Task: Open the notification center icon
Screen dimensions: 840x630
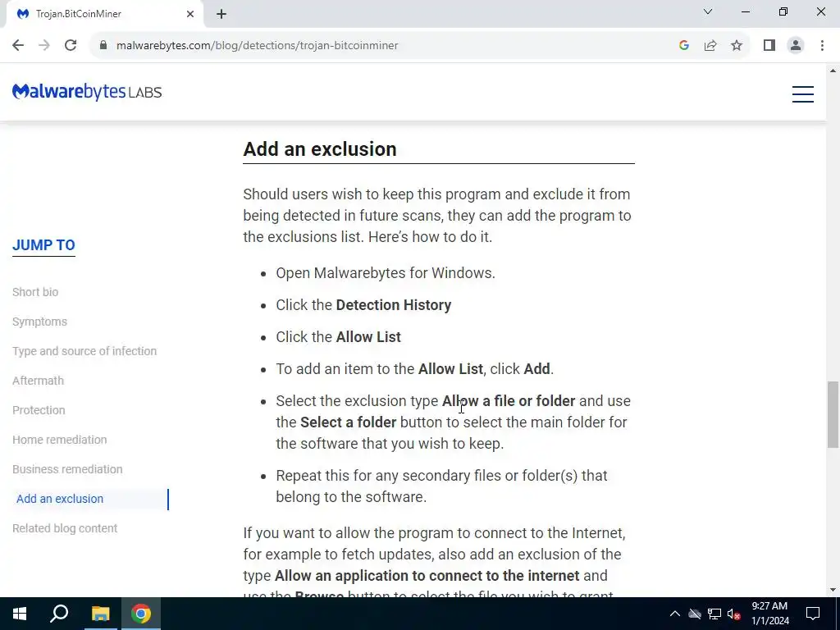Action: coord(813,614)
